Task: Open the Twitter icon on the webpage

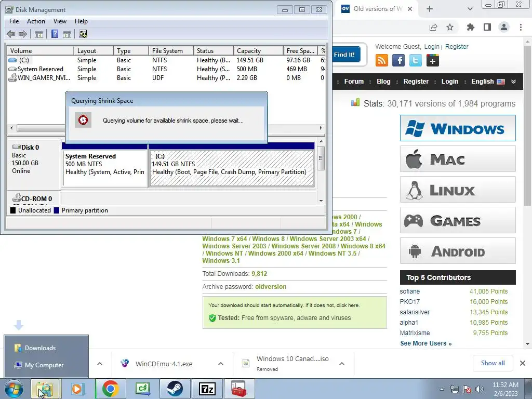Action: click(415, 60)
